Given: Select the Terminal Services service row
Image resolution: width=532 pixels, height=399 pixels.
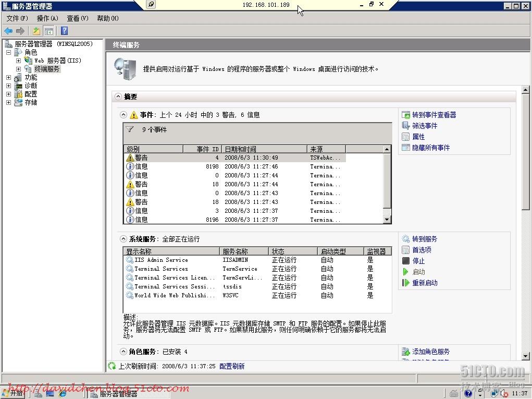Looking at the screenshot, I should tap(257, 269).
